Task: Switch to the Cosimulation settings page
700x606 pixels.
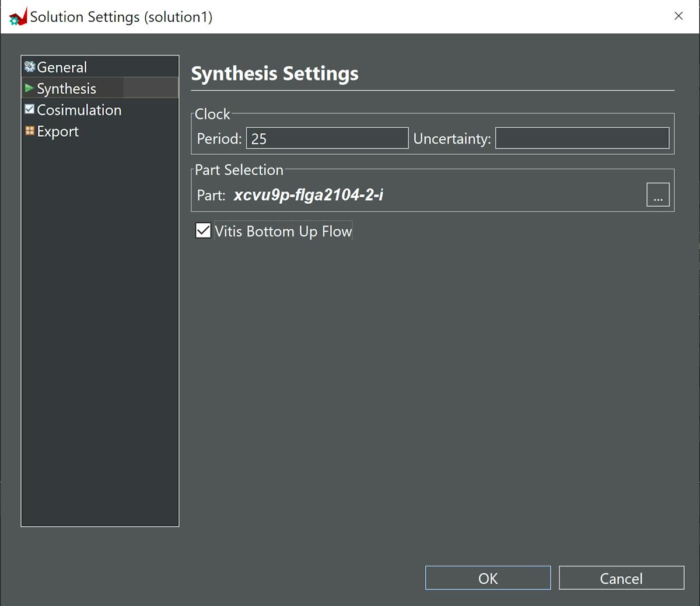Action: (x=79, y=110)
